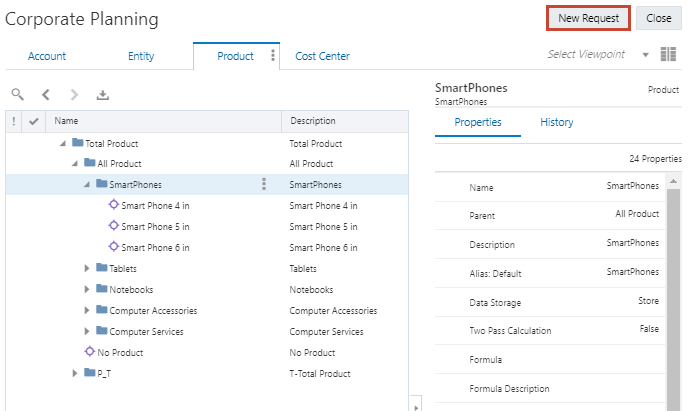Image resolution: width=693 pixels, height=411 pixels.
Task: Open the History tab
Action: 556,122
